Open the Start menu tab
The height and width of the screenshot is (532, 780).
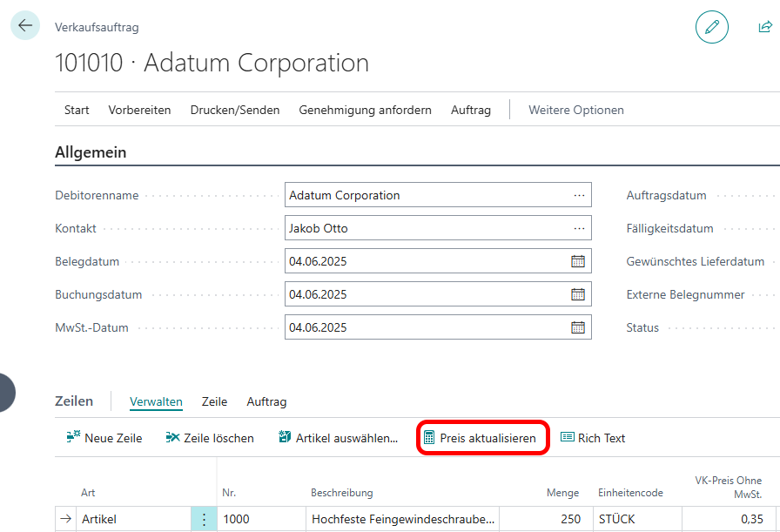tap(77, 110)
